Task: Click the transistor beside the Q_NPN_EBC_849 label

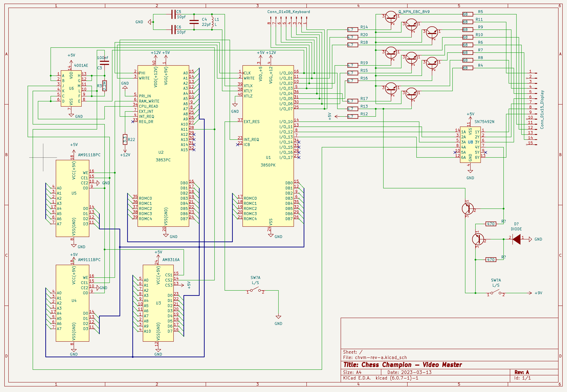Action: point(391,17)
